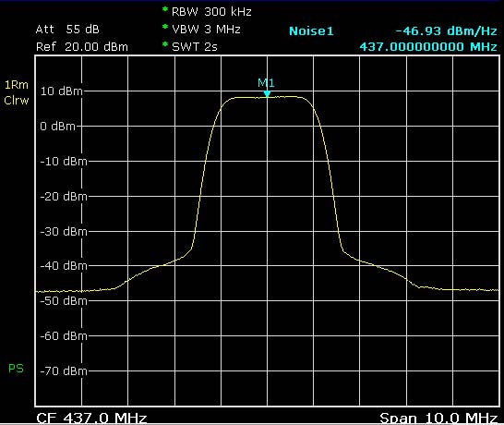Click the -50 dBm axis label

pyautogui.click(x=64, y=301)
